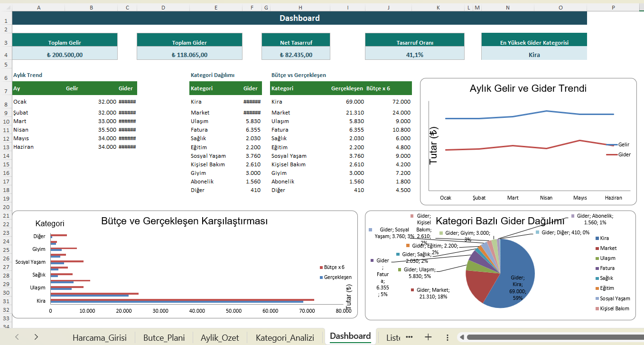
Task: Select the Kategori Bazlı Gider Dağılımı chart title
Action: (x=500, y=221)
